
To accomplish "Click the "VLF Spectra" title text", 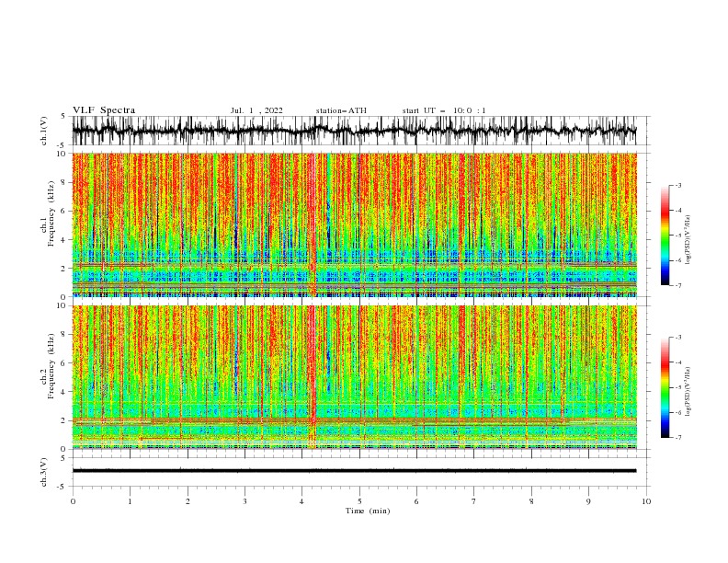I will (x=104, y=110).
